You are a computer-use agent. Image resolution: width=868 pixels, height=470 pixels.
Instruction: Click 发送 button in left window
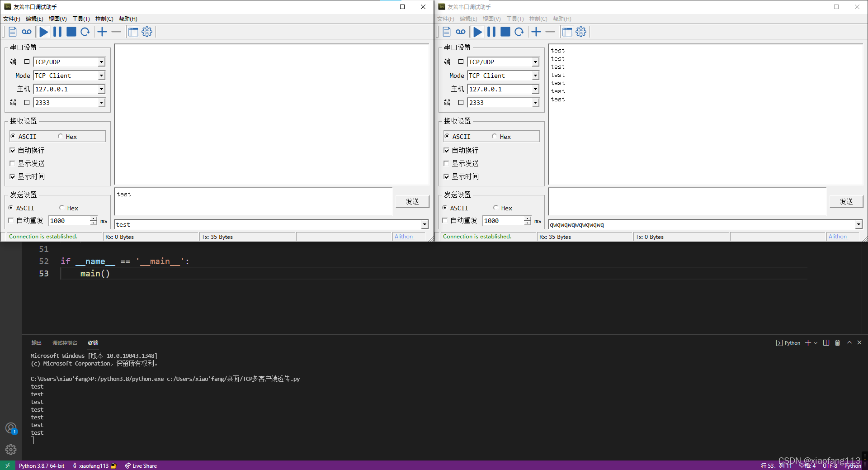pyautogui.click(x=412, y=201)
